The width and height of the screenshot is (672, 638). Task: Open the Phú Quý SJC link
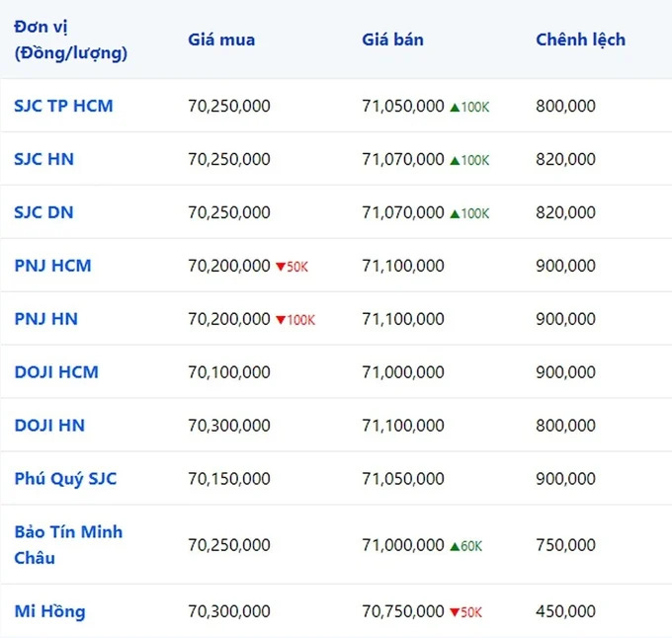point(65,479)
